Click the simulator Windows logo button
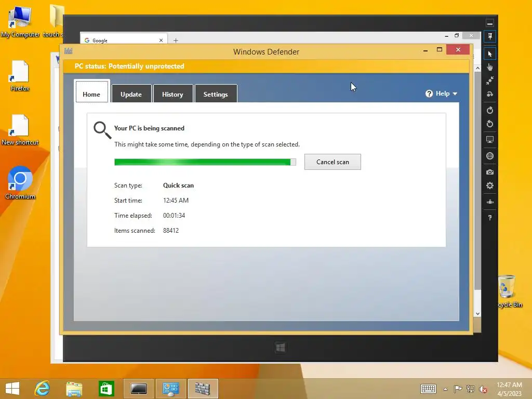Screen dimensions: 532x399 [280, 348]
